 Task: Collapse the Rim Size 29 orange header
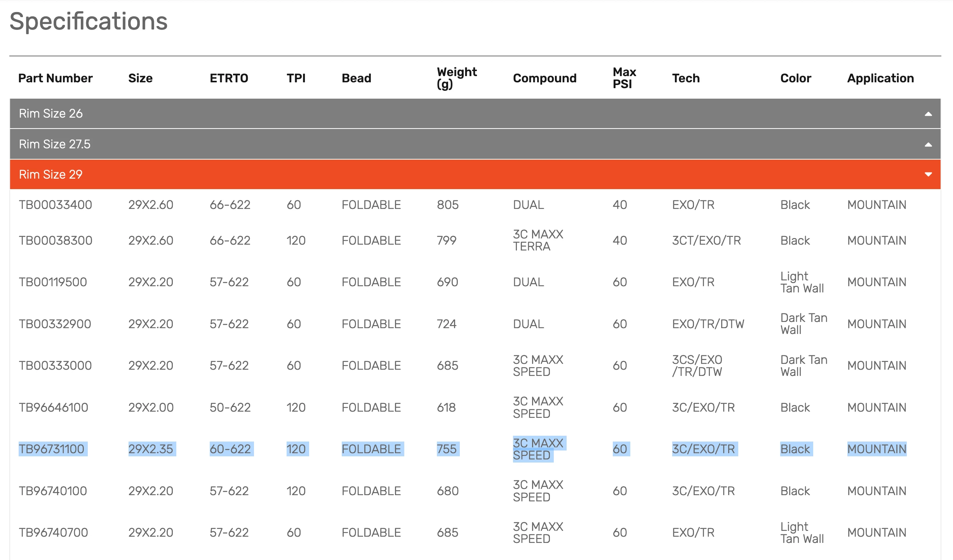tap(51, 174)
